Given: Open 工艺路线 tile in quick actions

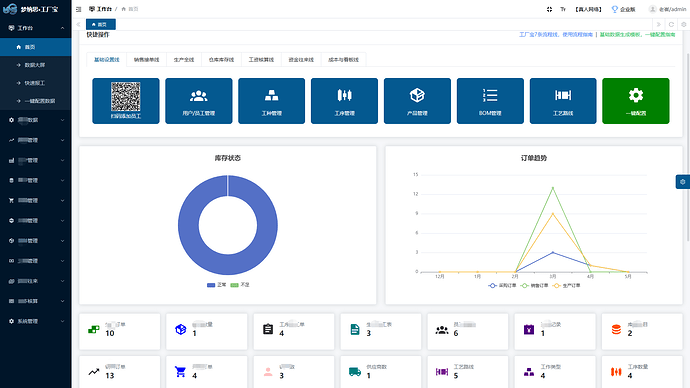Looking at the screenshot, I should [x=563, y=101].
